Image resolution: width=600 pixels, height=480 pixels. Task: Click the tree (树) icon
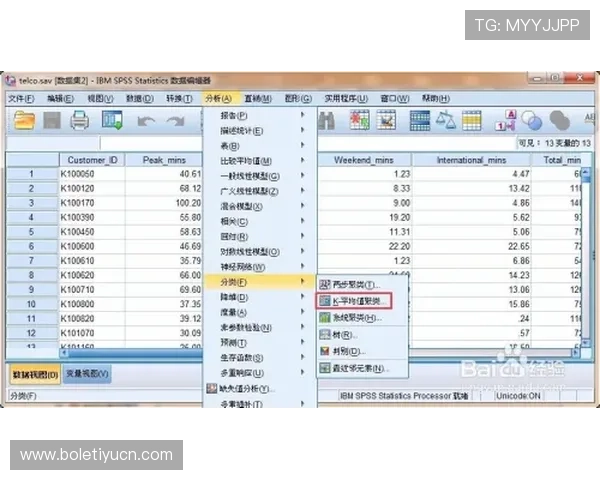point(324,335)
